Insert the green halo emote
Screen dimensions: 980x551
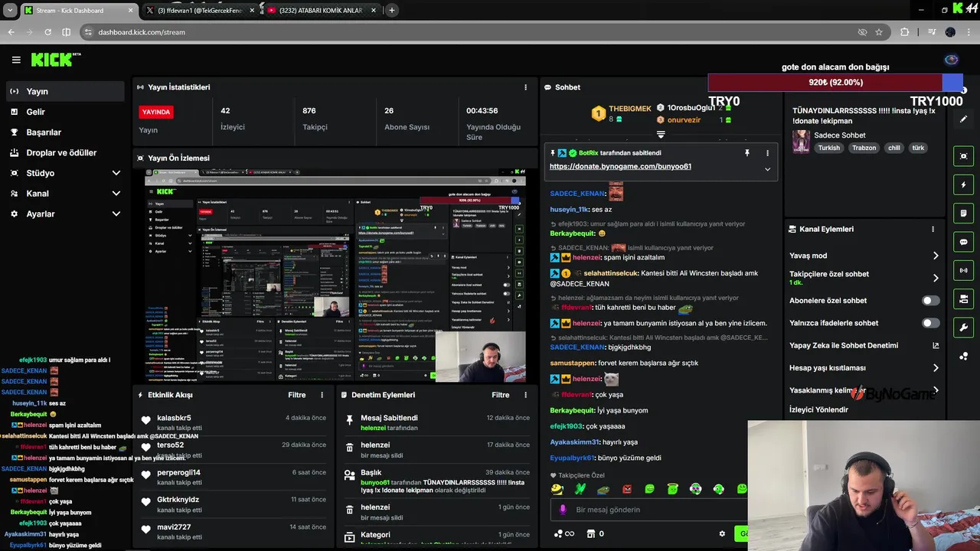[673, 489]
